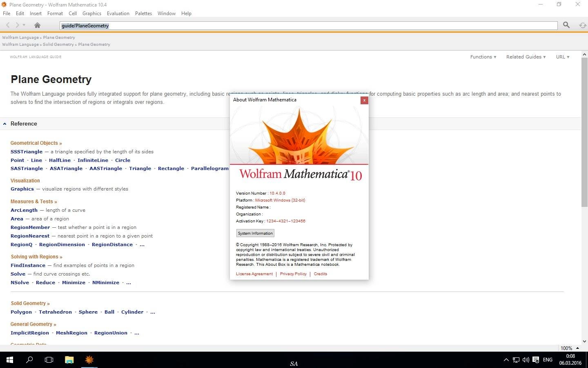Open the Cylinder function link
The width and height of the screenshot is (588, 368).
[x=132, y=312]
